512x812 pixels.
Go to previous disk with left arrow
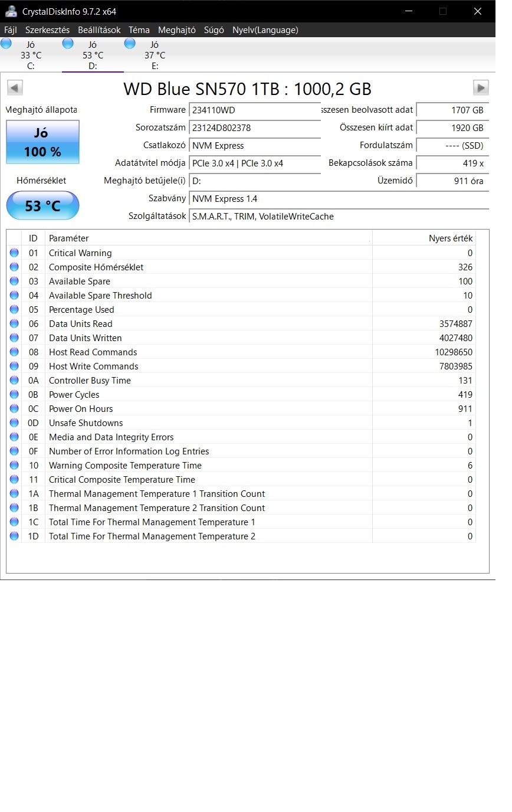tap(15, 88)
